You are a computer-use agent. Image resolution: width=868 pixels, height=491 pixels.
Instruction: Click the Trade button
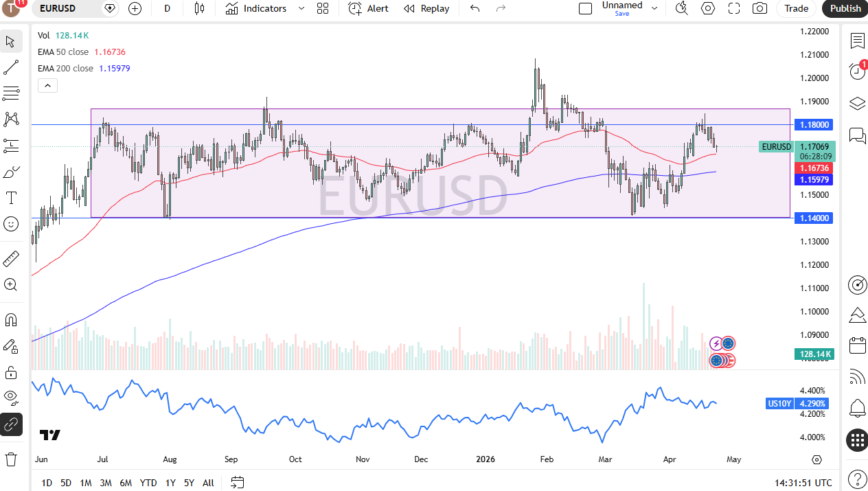795,8
